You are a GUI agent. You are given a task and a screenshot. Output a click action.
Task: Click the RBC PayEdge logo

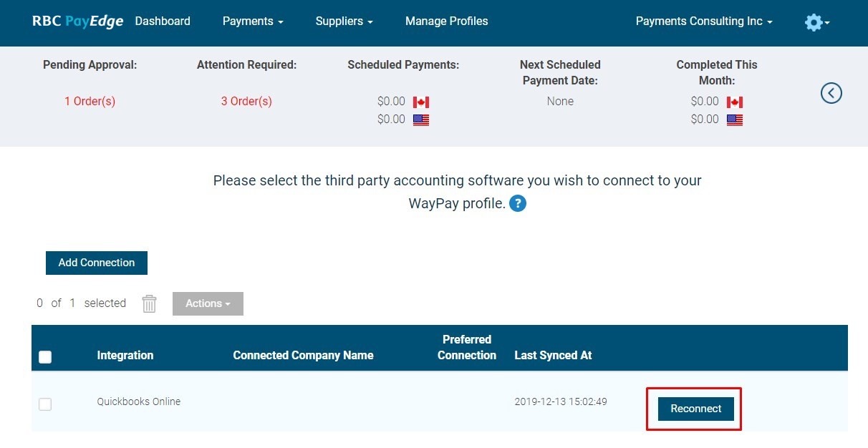pyautogui.click(x=77, y=21)
